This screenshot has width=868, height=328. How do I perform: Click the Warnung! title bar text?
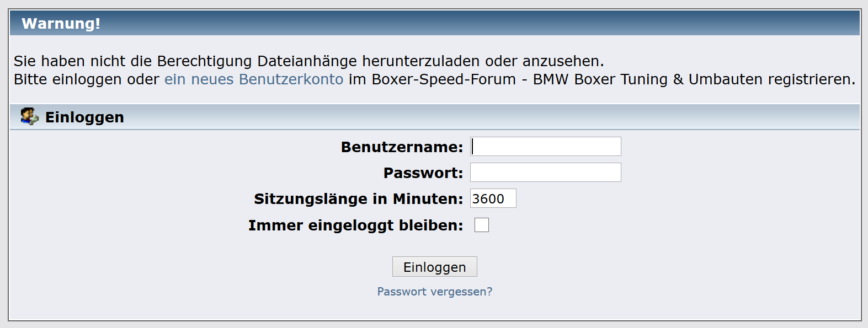61,24
